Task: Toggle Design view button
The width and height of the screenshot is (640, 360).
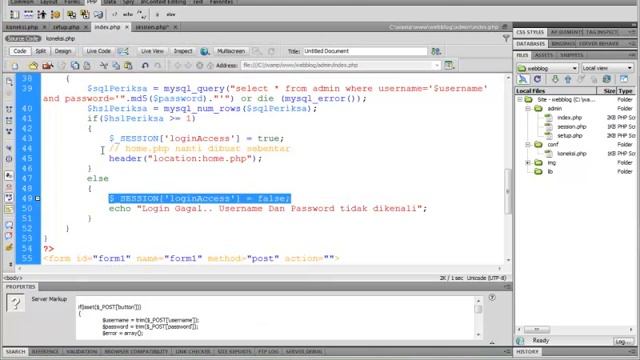Action: coord(63,51)
